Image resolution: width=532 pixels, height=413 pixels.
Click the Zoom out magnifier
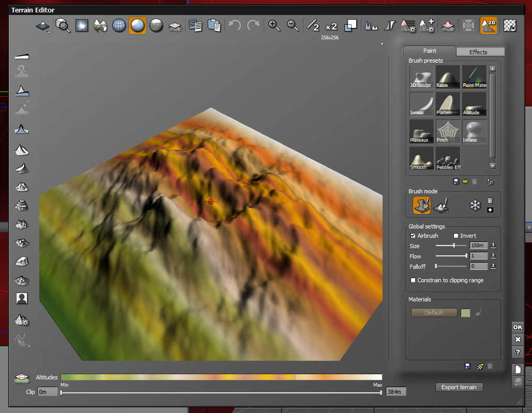point(293,25)
